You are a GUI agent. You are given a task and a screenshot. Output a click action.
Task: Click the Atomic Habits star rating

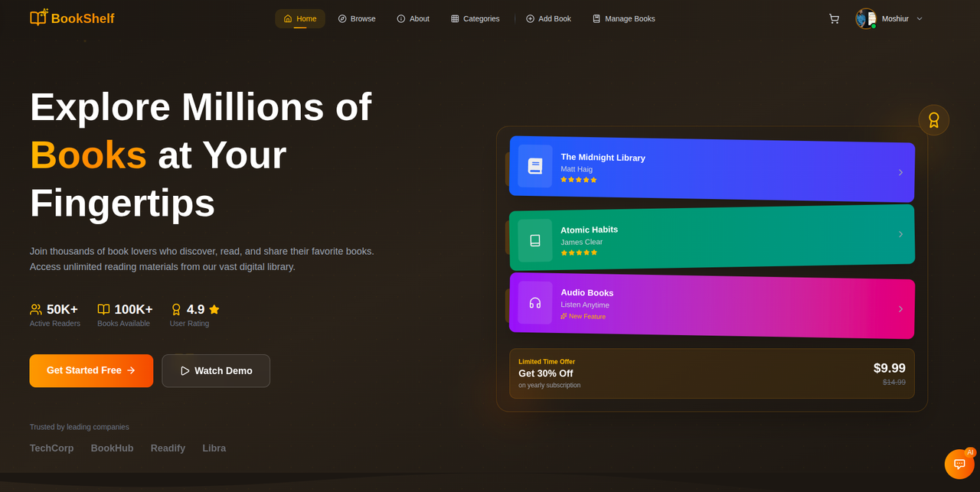click(x=579, y=253)
